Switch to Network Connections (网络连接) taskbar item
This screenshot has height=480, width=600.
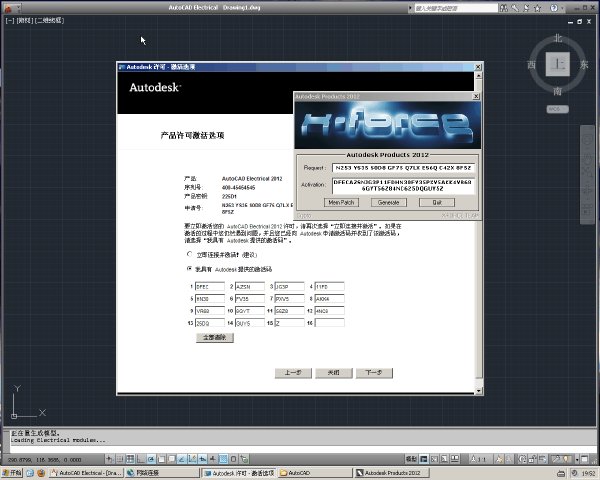[x=162, y=473]
